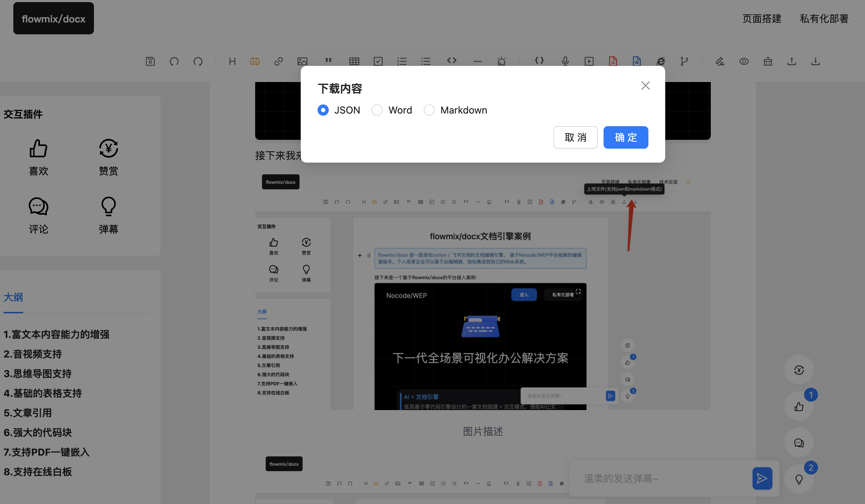The width and height of the screenshot is (865, 504).
Task: Open the flowmix/docx logo button
Action: pyautogui.click(x=54, y=18)
